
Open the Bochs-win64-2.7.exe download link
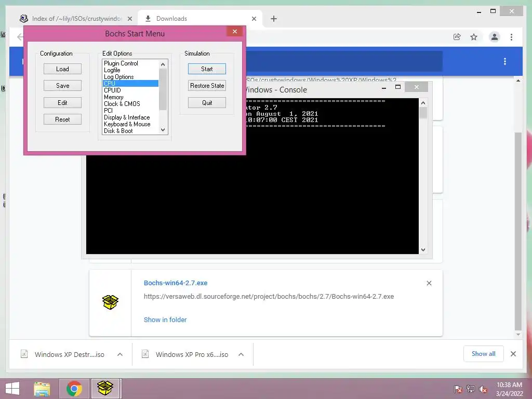176,283
